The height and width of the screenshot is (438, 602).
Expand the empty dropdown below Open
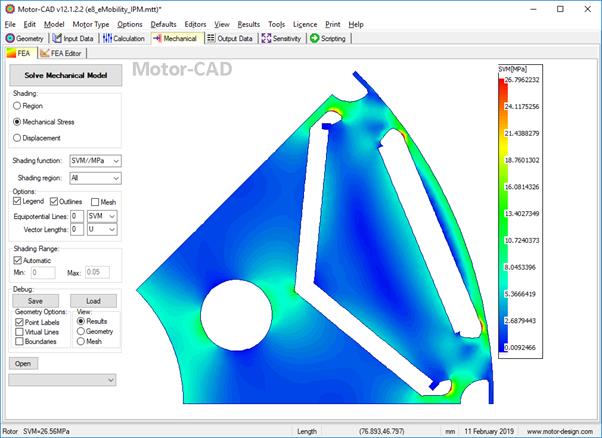tap(62, 380)
